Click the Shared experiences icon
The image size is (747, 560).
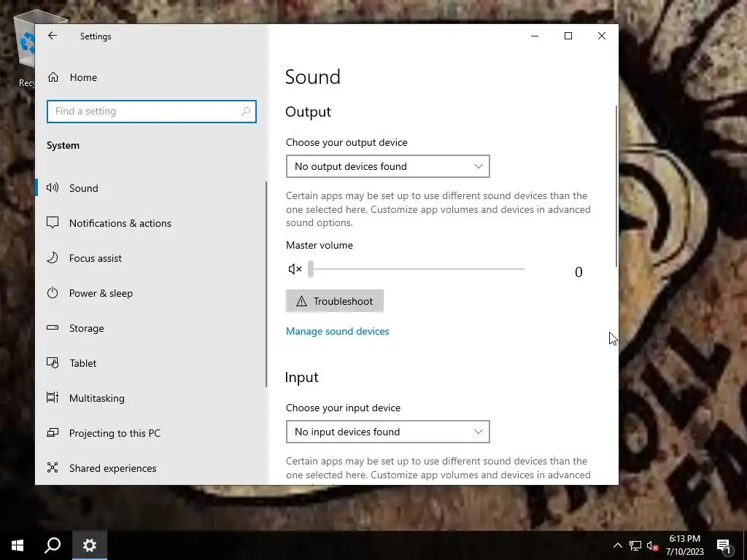pos(53,467)
